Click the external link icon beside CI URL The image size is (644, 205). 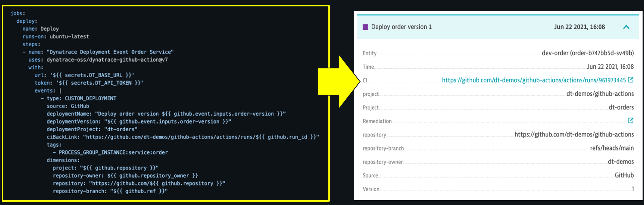tap(631, 80)
